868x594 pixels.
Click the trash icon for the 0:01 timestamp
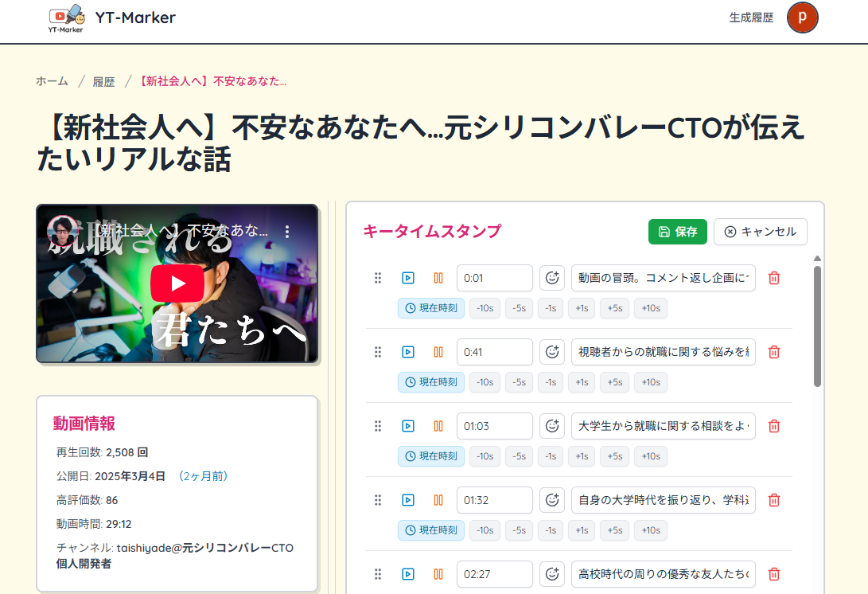click(773, 278)
